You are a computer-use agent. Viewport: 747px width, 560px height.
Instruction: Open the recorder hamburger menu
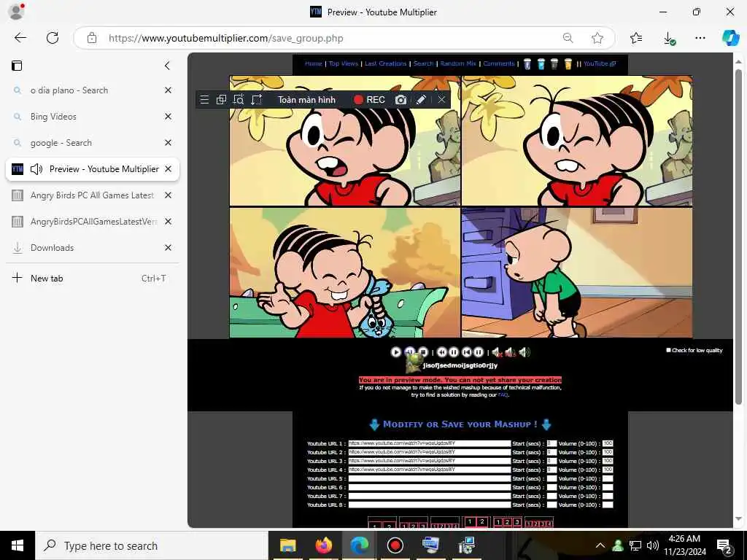204,99
